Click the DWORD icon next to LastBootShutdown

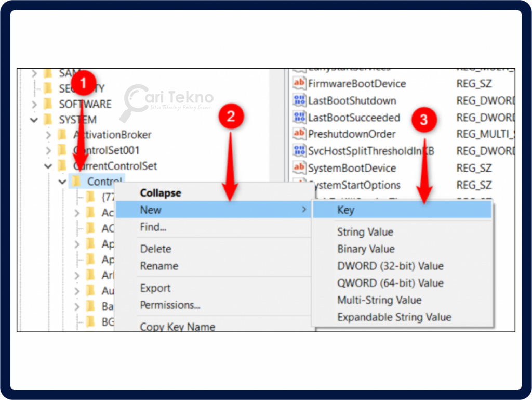tap(299, 100)
